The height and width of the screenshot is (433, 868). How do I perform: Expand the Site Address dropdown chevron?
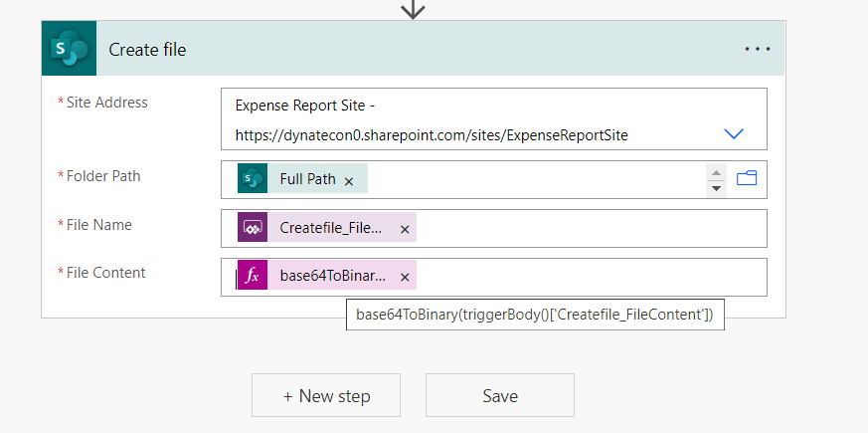(734, 133)
